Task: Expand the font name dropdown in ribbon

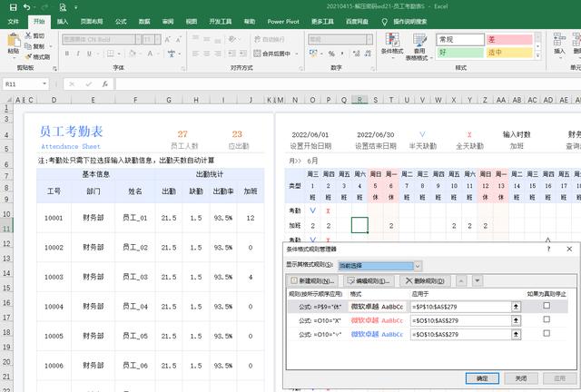Action: tap(139, 40)
